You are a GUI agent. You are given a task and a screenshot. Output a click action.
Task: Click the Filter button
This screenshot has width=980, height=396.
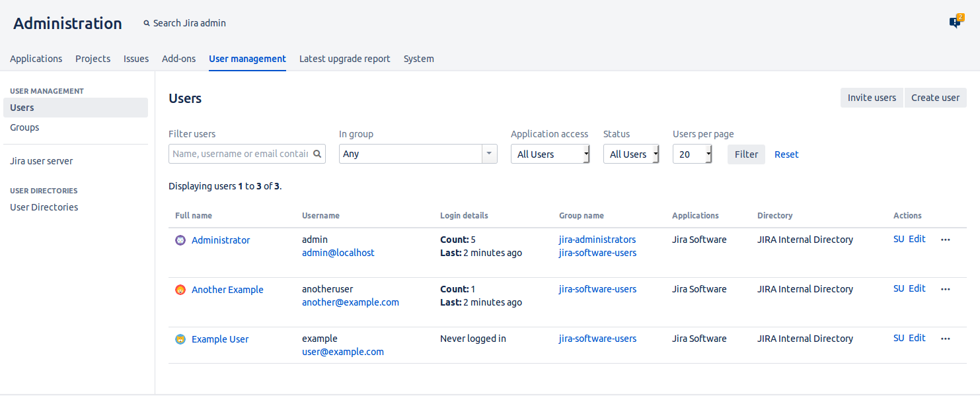tap(746, 154)
